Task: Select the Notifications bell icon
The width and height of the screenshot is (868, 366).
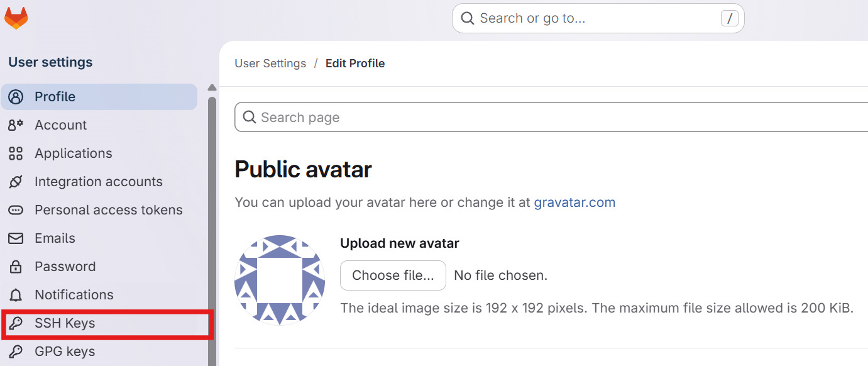Action: [15, 294]
